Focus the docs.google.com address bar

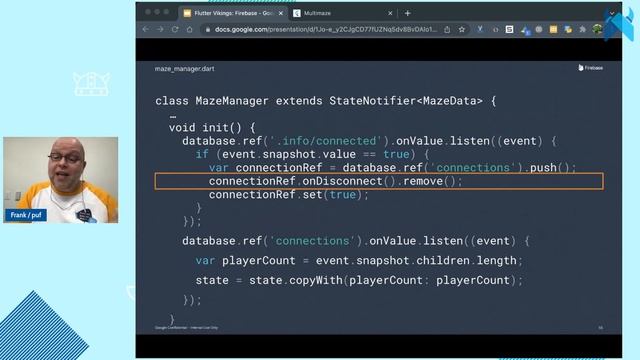tap(326, 29)
